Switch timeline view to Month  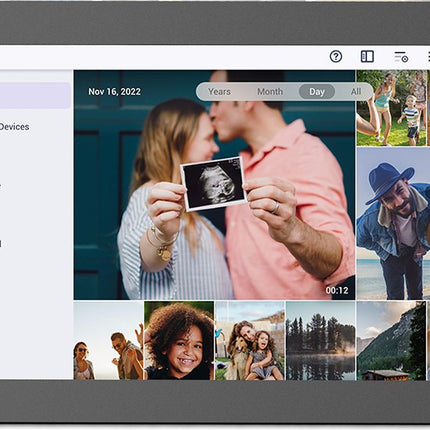coord(270,91)
